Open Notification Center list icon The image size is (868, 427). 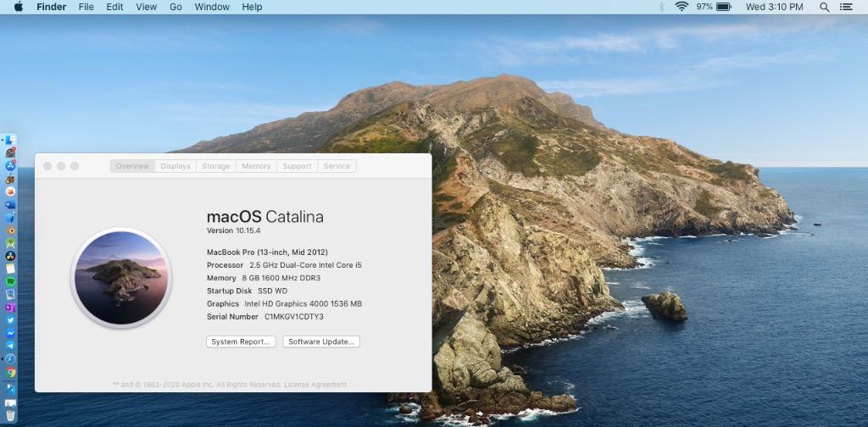pos(846,7)
